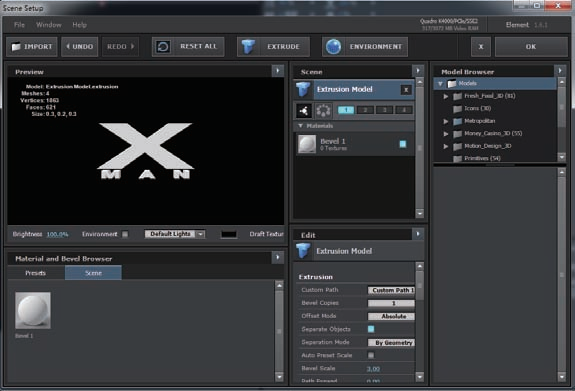This screenshot has width=575, height=391.
Task: Click the Undo button
Action: click(x=80, y=47)
